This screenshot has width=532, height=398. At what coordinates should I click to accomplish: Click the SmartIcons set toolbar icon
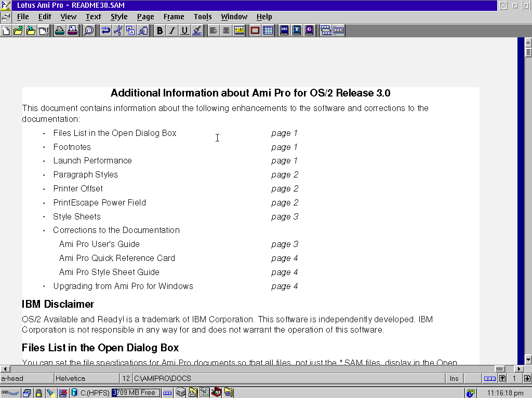click(x=339, y=31)
